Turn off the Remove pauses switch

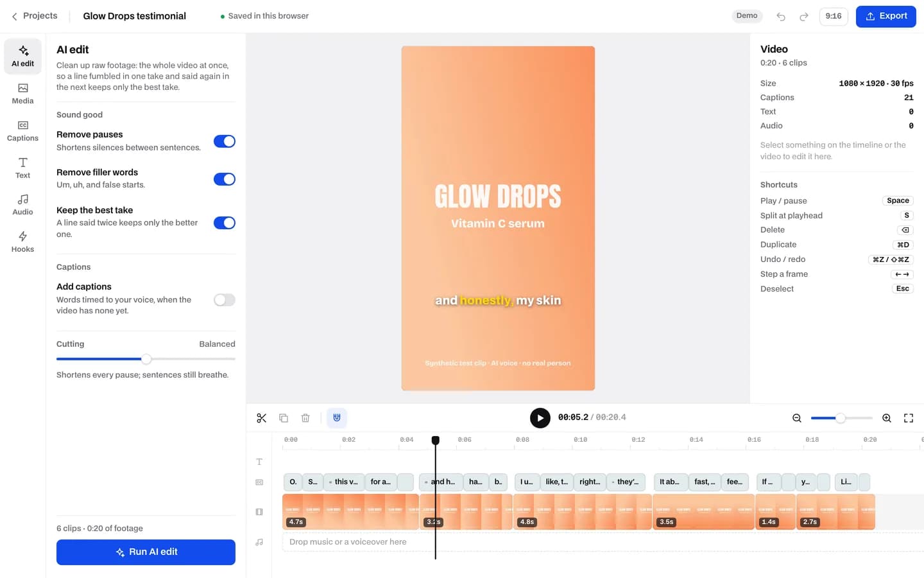point(225,141)
